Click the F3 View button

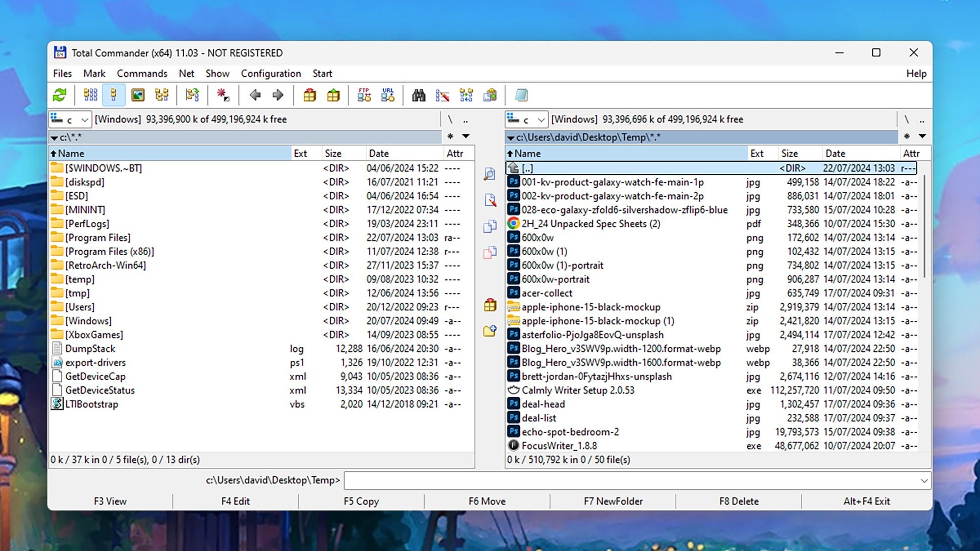(x=110, y=501)
